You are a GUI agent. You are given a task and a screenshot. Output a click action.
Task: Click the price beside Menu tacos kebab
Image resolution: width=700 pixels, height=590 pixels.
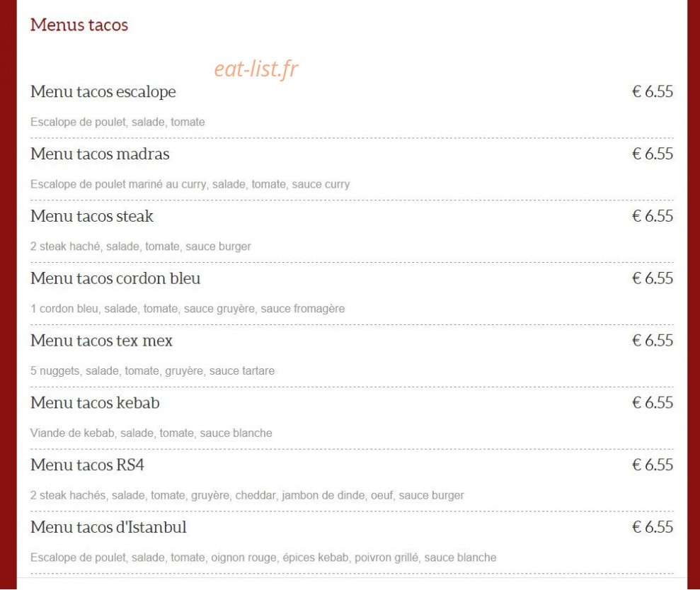653,403
